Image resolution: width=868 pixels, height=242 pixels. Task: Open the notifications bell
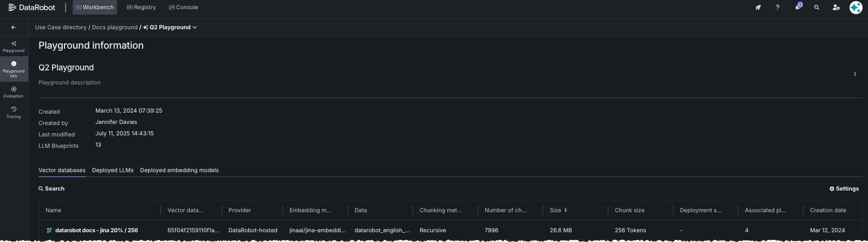[x=797, y=8]
